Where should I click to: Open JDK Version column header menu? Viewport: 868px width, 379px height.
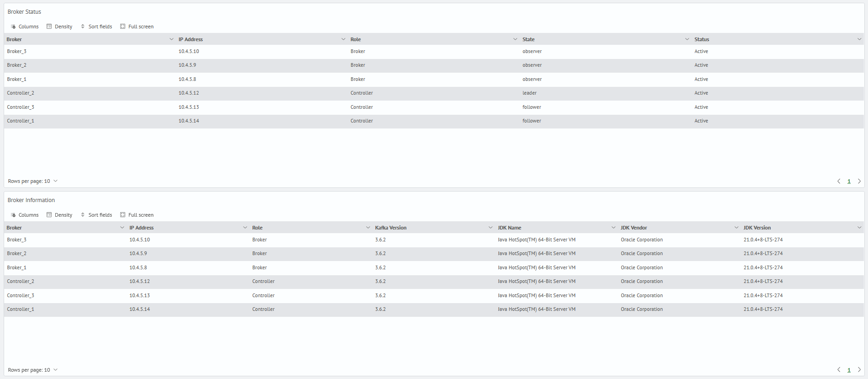(x=859, y=228)
